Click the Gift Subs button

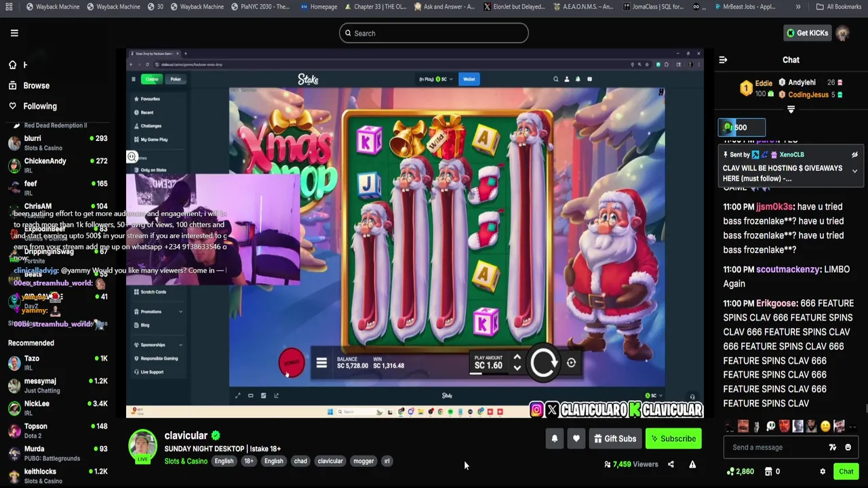tap(615, 439)
